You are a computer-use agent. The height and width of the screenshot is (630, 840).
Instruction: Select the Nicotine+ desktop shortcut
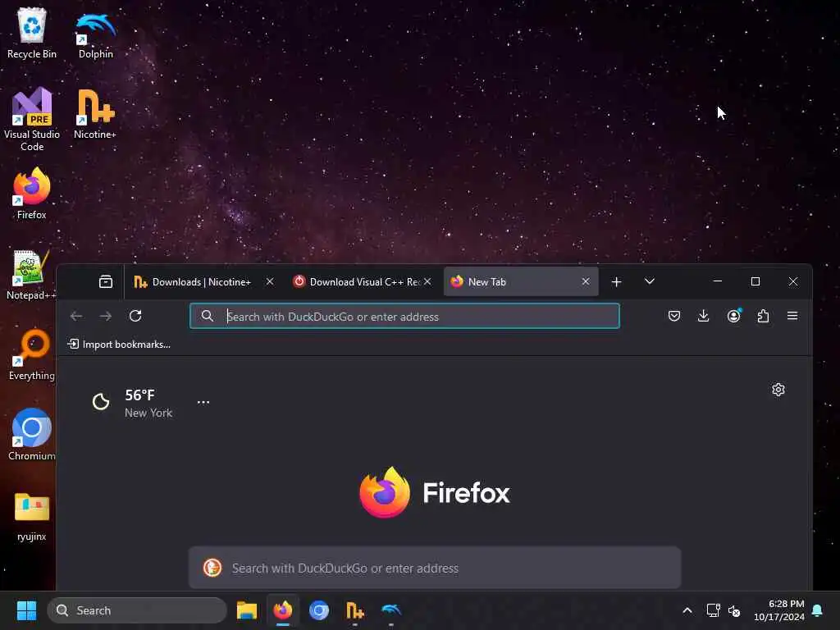click(x=95, y=113)
